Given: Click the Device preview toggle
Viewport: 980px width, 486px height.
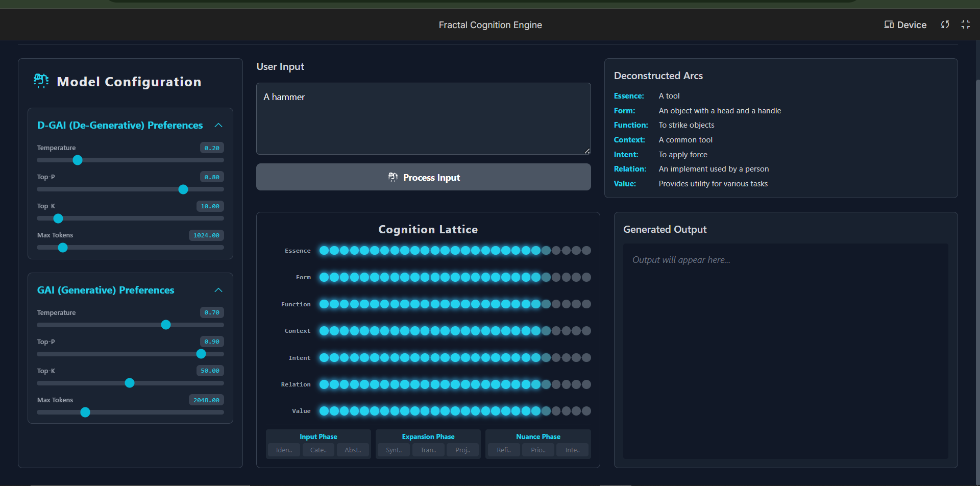Looking at the screenshot, I should pos(905,25).
